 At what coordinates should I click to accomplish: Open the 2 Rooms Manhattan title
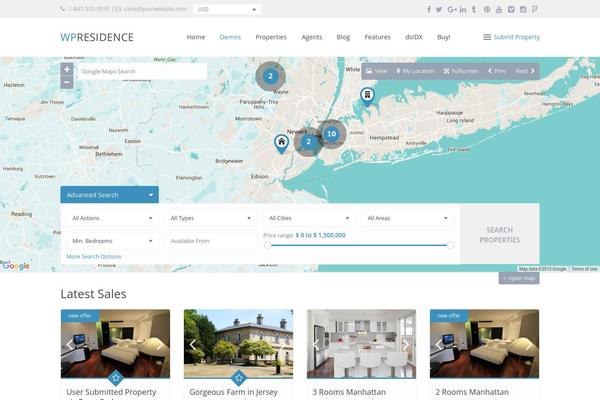[472, 392]
